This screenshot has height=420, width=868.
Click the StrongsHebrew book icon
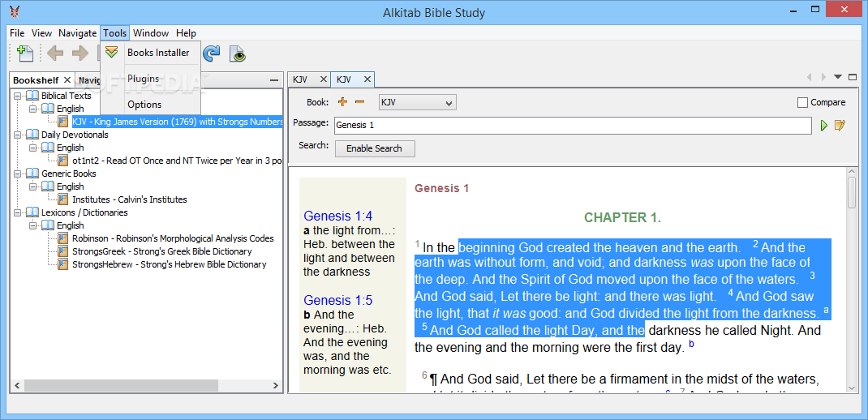[x=63, y=264]
